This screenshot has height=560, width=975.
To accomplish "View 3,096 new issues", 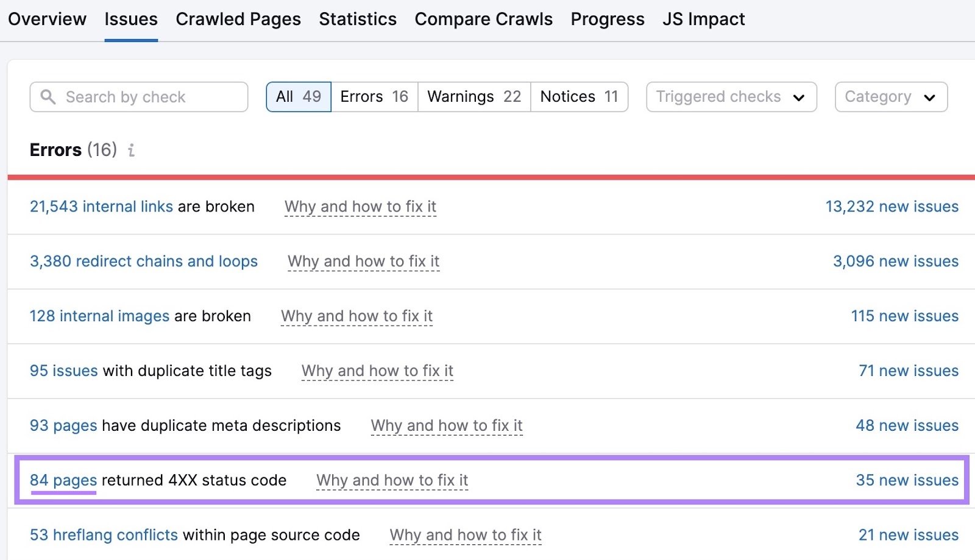I will pos(896,261).
